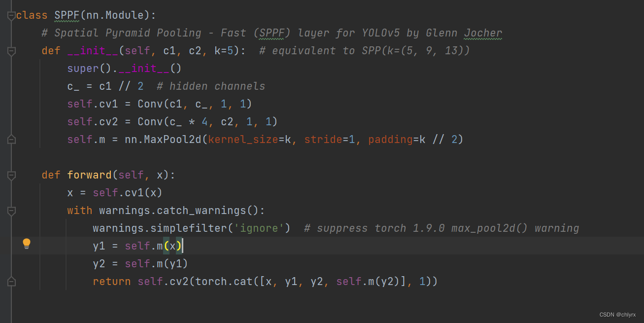Click the gutter arrow beside def __init__
644x323 pixels.
11,51
